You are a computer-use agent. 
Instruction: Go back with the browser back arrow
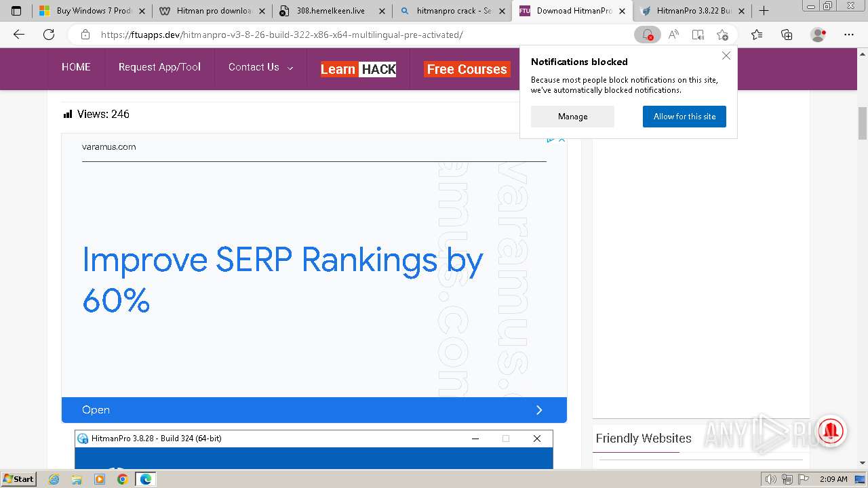coord(19,35)
